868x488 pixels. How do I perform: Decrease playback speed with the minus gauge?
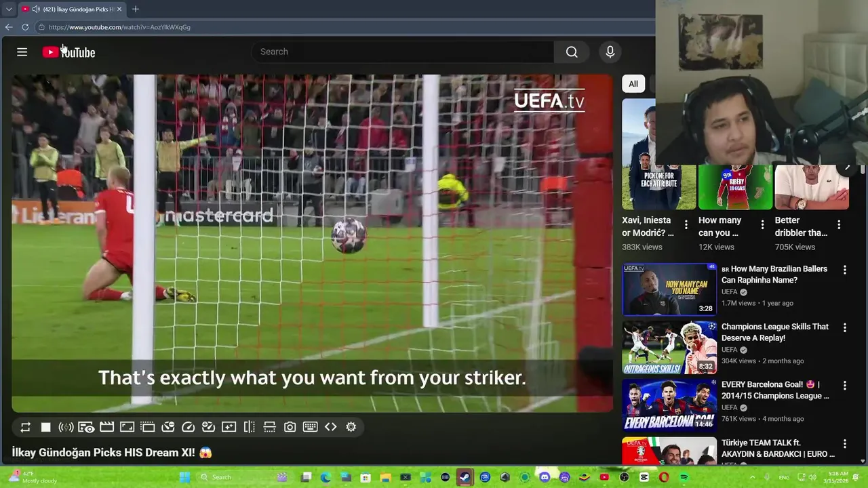(168, 427)
